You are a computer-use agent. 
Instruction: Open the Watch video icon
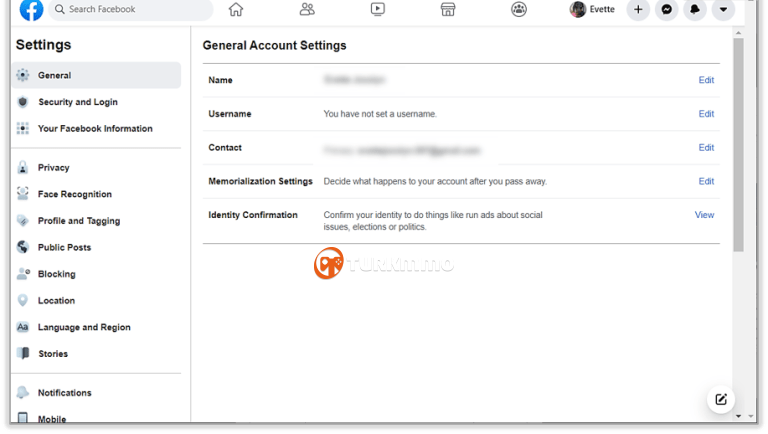point(378,9)
